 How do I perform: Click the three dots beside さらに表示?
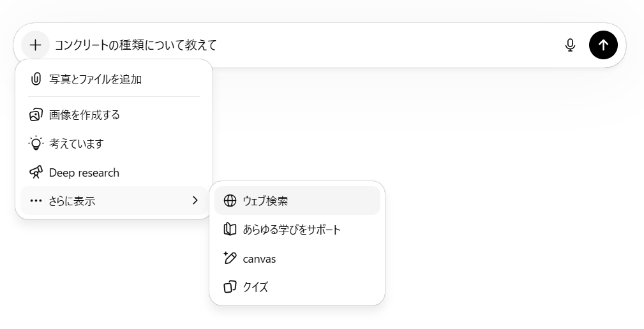pyautogui.click(x=36, y=201)
